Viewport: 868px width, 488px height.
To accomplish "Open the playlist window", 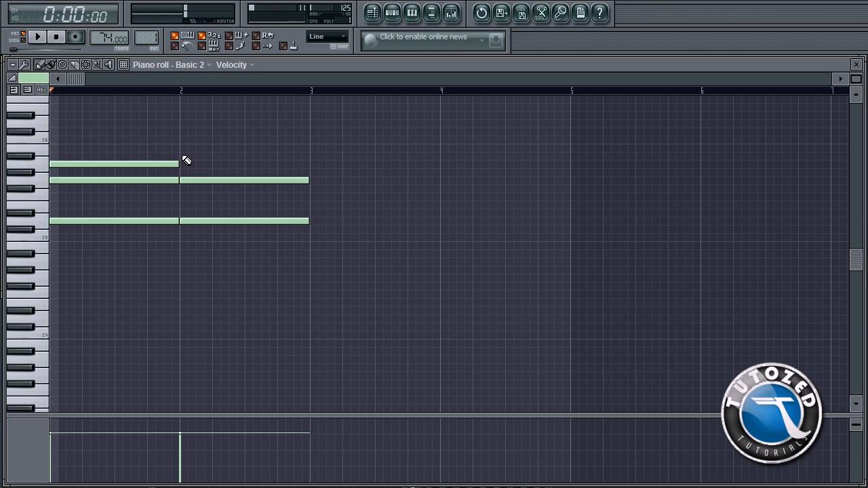I will pyautogui.click(x=372, y=12).
